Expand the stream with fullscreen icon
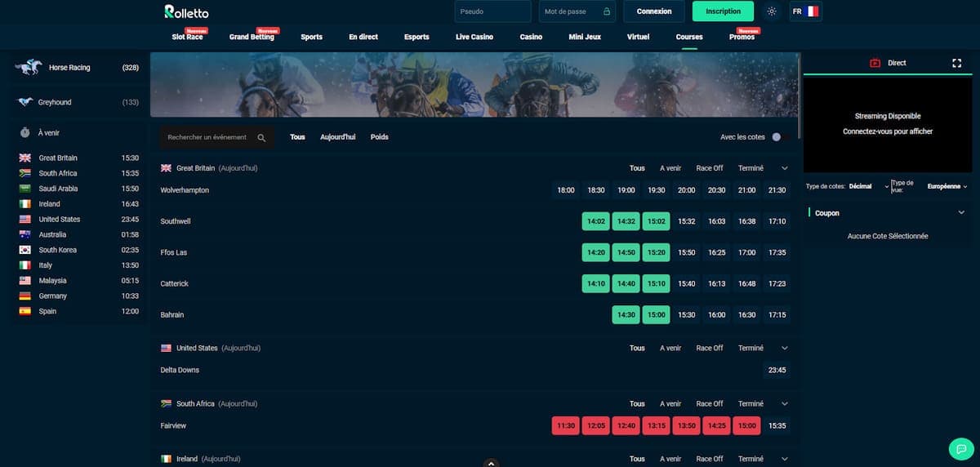Screen dimensions: 980x467 tap(957, 63)
